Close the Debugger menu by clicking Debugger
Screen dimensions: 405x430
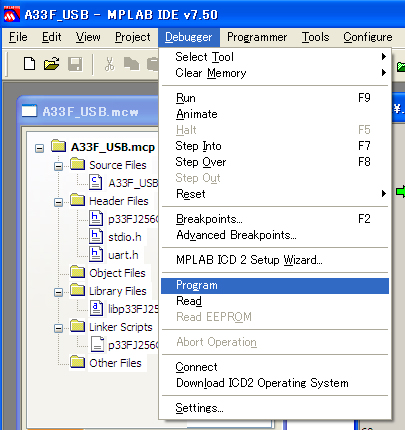(189, 37)
